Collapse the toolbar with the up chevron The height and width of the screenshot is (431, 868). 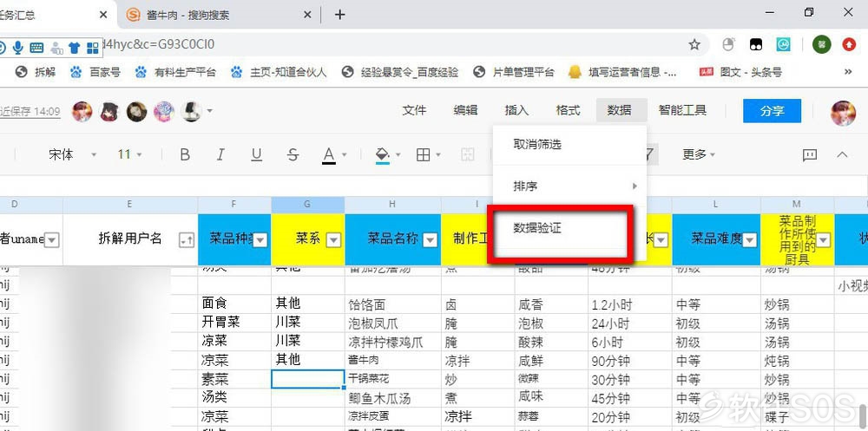[x=842, y=155]
